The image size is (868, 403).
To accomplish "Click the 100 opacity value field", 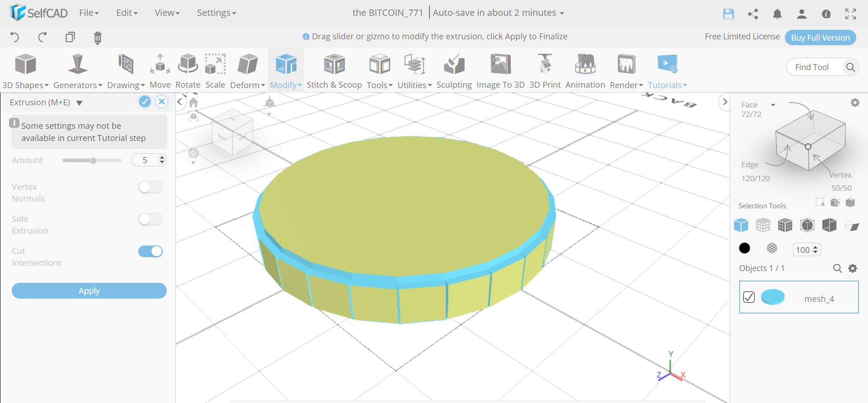I will click(807, 249).
